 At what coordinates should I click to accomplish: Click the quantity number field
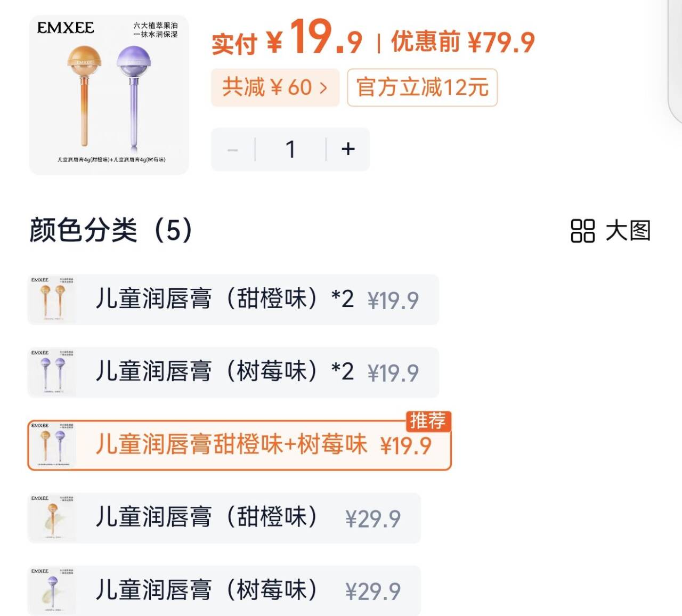coord(290,149)
